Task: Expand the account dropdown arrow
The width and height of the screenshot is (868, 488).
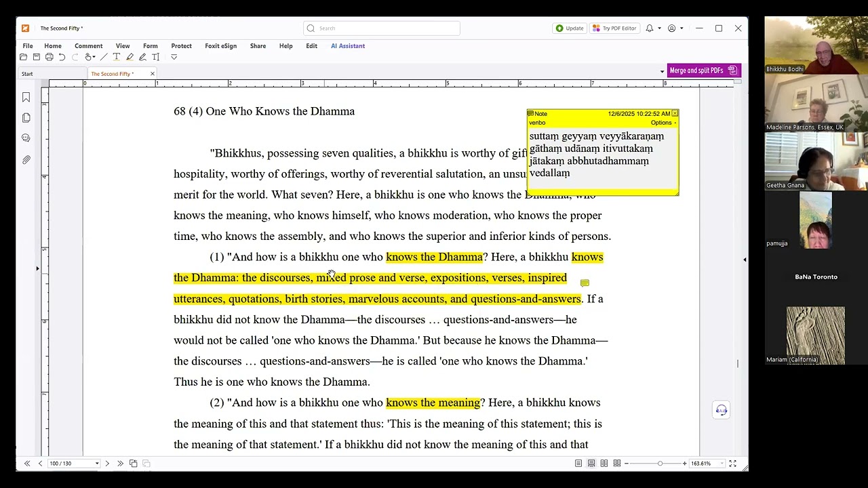Action: [x=682, y=28]
